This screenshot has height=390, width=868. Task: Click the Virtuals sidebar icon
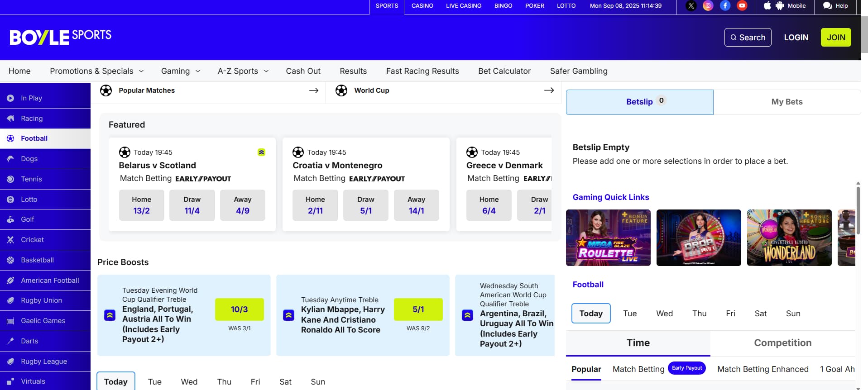[10, 381]
